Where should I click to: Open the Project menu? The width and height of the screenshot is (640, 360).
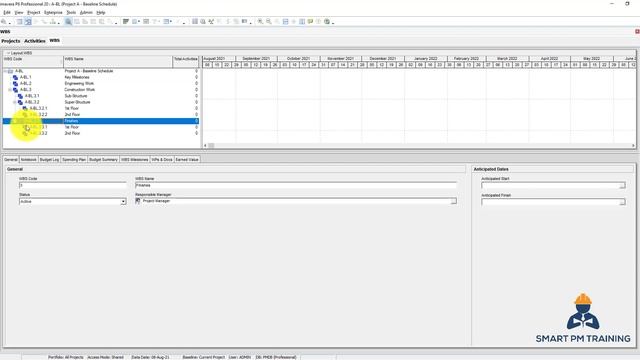coord(33,13)
